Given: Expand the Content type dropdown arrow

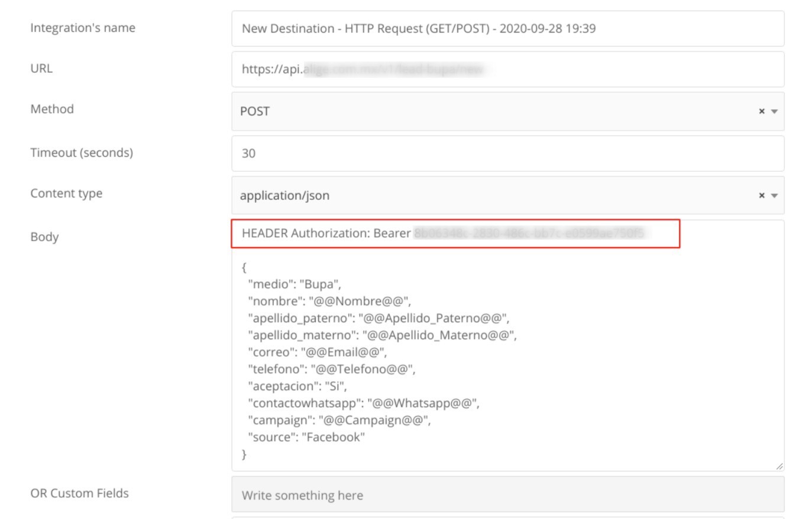Looking at the screenshot, I should click(774, 195).
